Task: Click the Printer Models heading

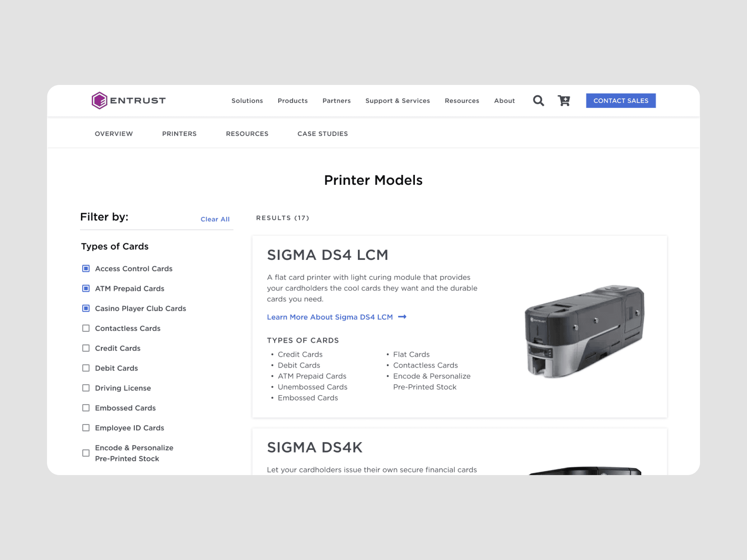Action: pyautogui.click(x=373, y=180)
